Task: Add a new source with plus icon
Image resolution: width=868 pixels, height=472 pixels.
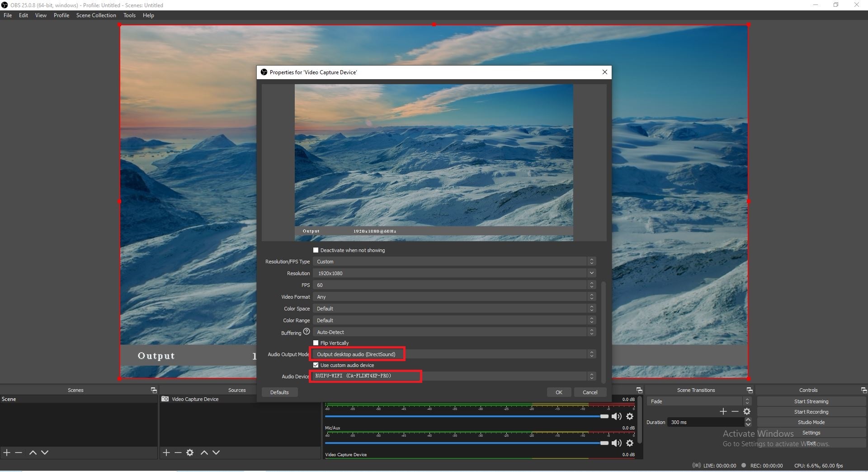Action: [x=166, y=453]
